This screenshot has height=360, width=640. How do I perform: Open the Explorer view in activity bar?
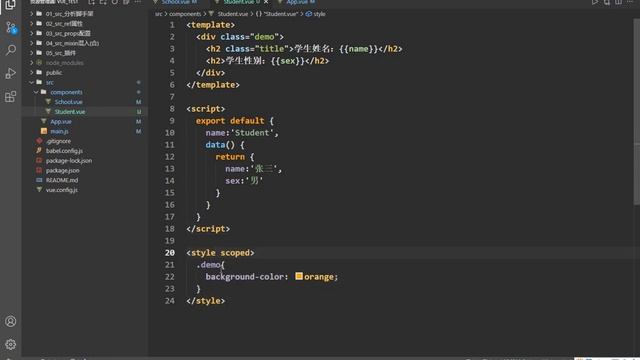click(x=11, y=4)
